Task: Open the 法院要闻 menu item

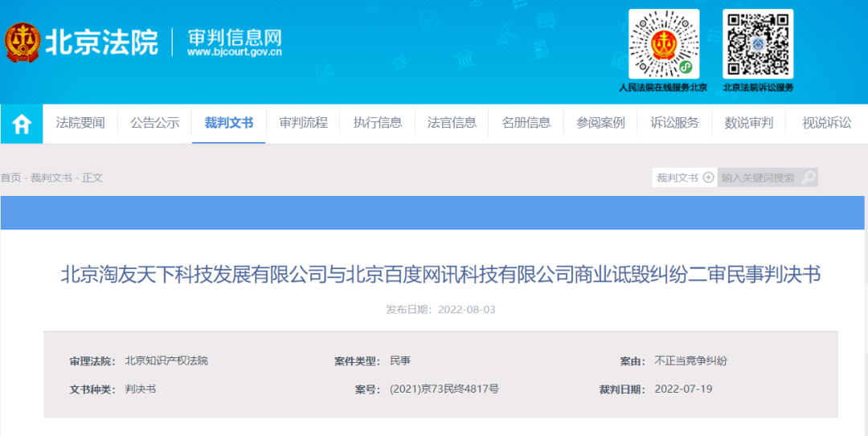Action: tap(80, 123)
